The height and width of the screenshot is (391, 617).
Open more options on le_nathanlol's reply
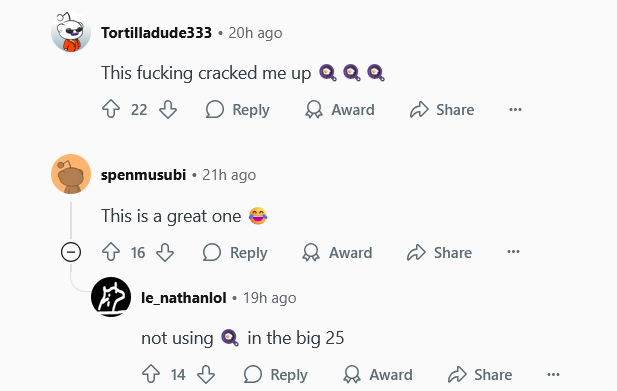coord(553,374)
